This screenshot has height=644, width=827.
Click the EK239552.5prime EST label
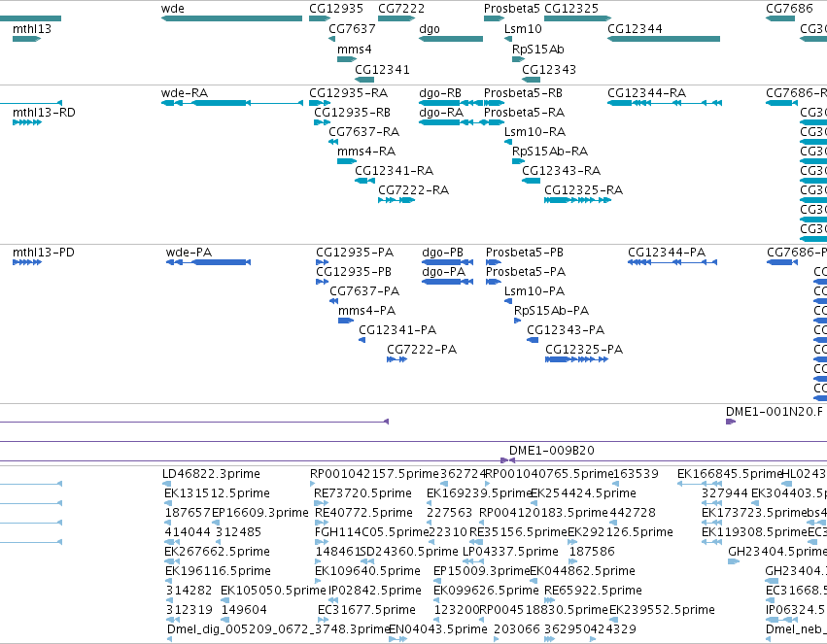coord(662,611)
